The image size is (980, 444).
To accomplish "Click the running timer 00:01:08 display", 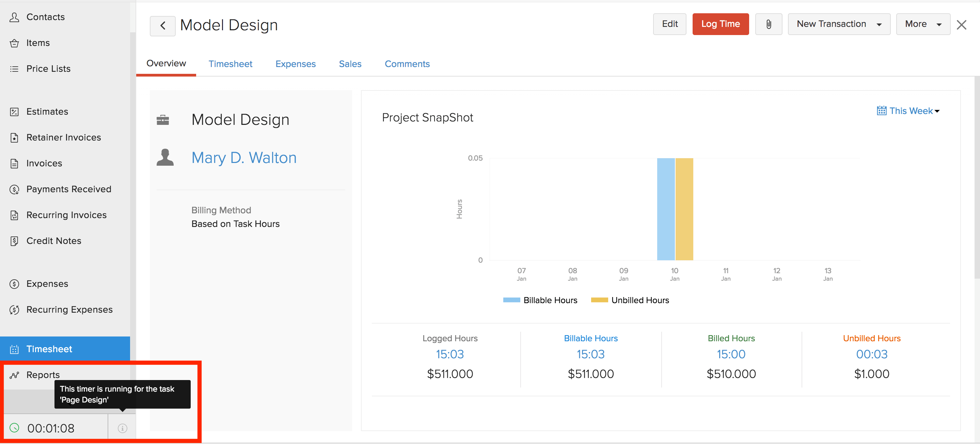I will [x=51, y=428].
